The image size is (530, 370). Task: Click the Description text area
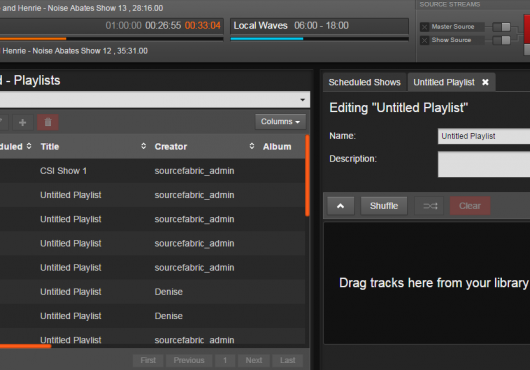pos(484,164)
